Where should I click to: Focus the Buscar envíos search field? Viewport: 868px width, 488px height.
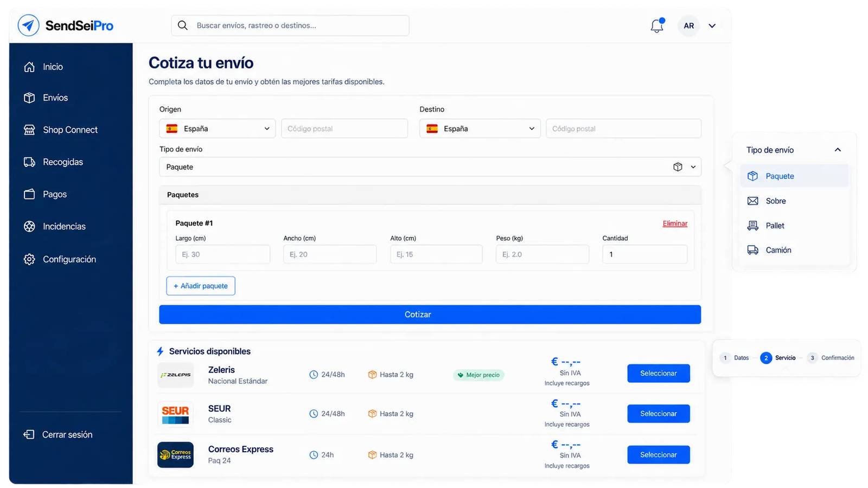(x=290, y=25)
